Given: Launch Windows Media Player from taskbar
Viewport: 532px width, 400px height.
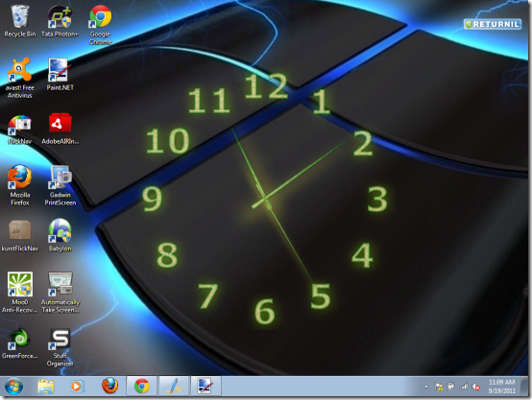Looking at the screenshot, I should pyautogui.click(x=77, y=387).
